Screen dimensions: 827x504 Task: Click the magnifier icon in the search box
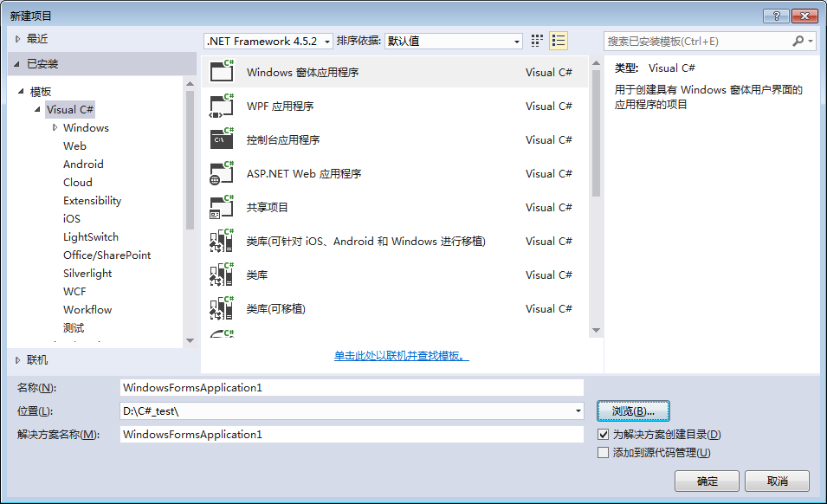[x=798, y=40]
